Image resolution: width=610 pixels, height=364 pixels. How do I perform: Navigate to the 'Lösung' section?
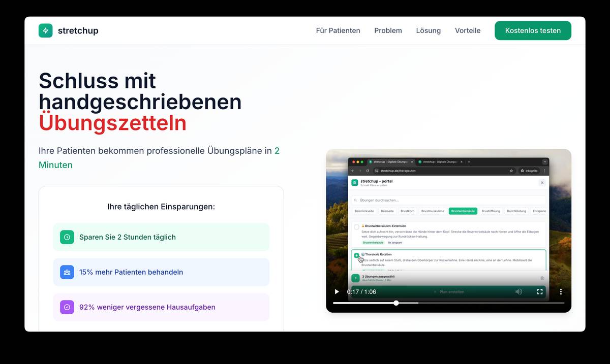click(428, 30)
